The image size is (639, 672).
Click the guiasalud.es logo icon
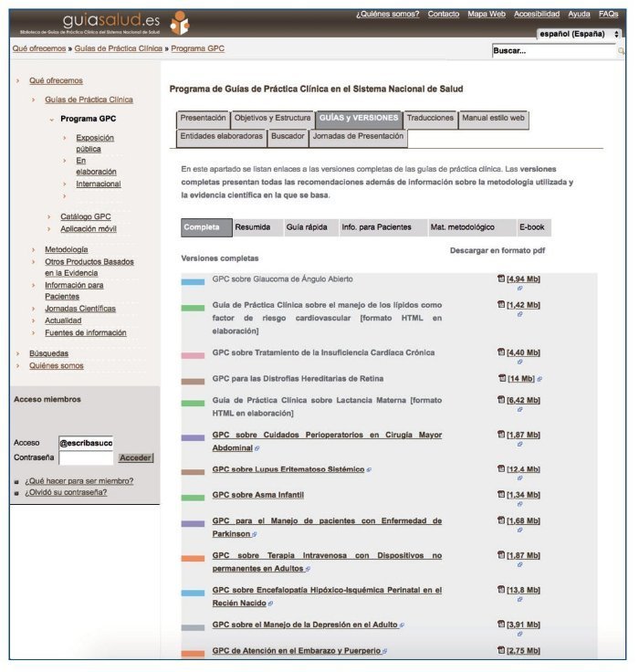pyautogui.click(x=181, y=23)
